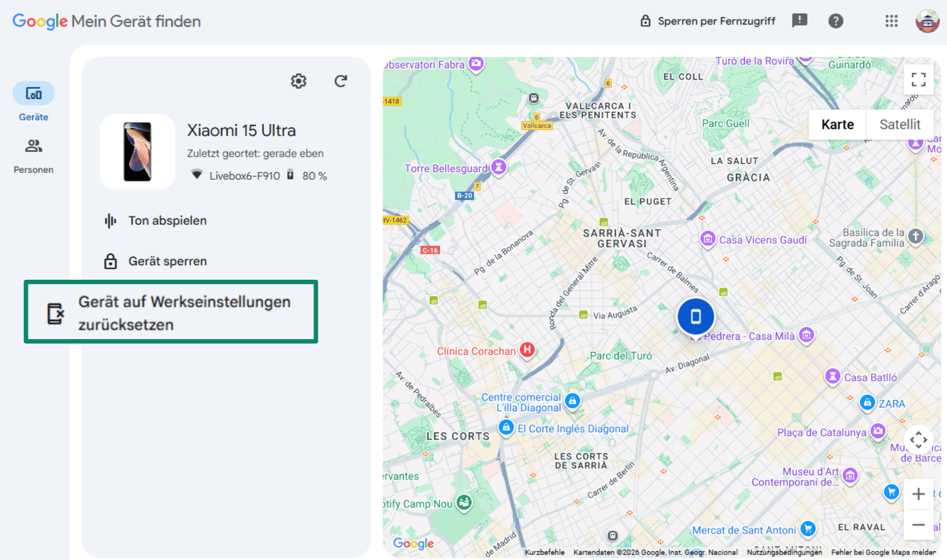Open the Google apps grid
This screenshot has height=560, width=947.
[891, 21]
